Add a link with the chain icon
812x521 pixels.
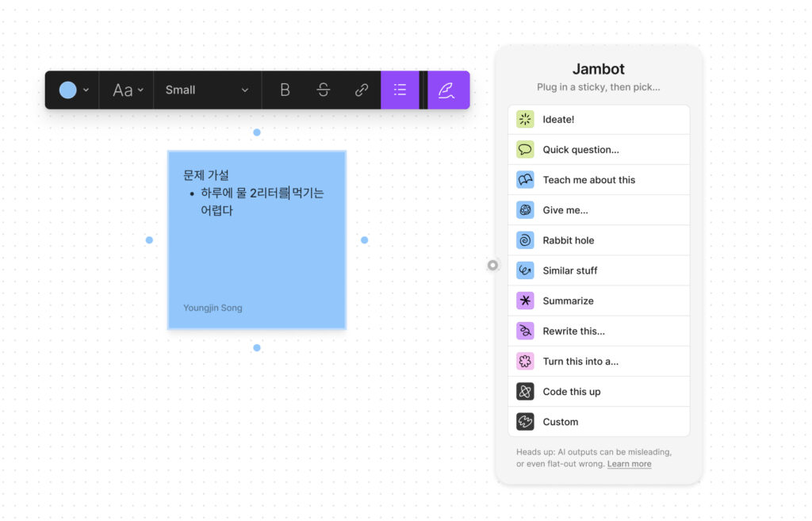coord(362,90)
